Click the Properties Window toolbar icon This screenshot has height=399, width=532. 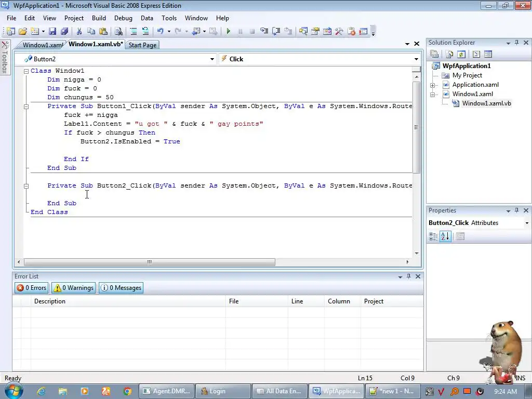point(315,31)
